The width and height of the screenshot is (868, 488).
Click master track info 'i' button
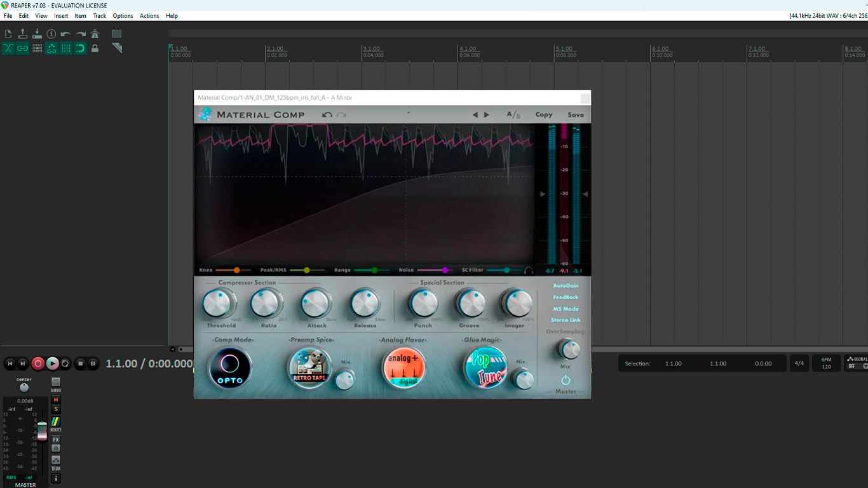tap(56, 478)
